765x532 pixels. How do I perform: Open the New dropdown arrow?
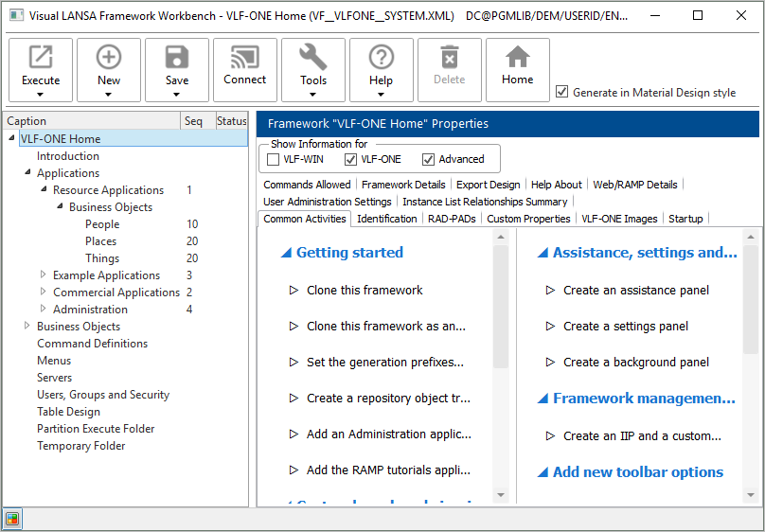pos(109,95)
